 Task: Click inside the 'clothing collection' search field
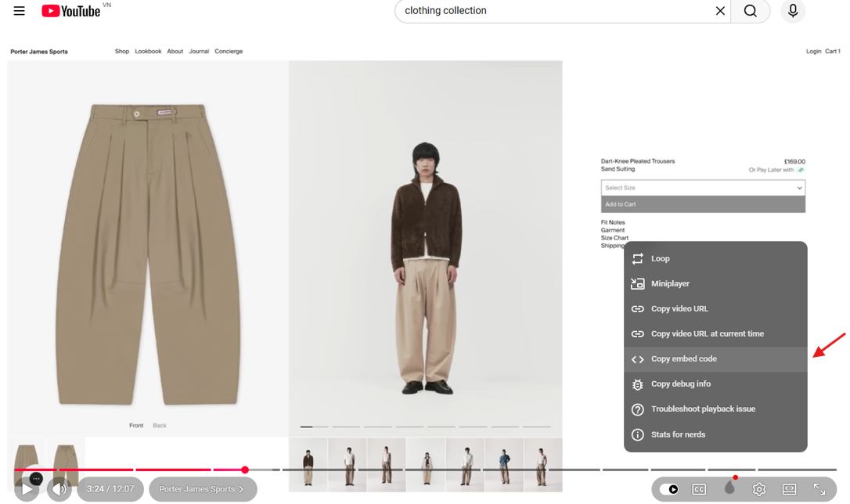pyautogui.click(x=556, y=11)
